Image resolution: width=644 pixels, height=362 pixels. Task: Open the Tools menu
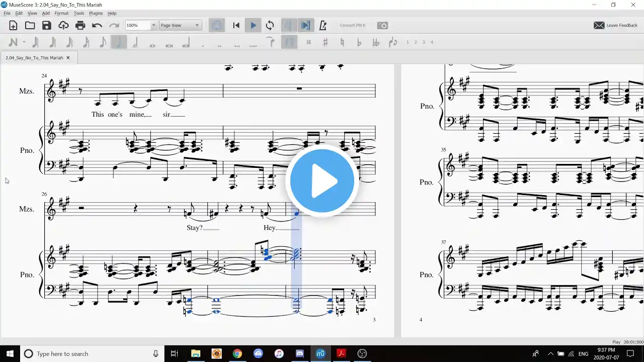[x=79, y=13]
